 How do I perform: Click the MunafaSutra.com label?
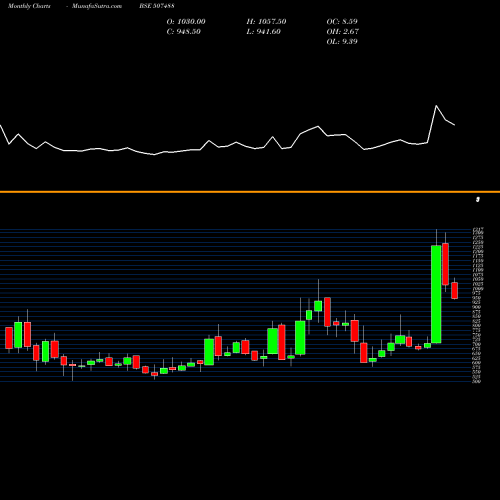pyautogui.click(x=97, y=6)
